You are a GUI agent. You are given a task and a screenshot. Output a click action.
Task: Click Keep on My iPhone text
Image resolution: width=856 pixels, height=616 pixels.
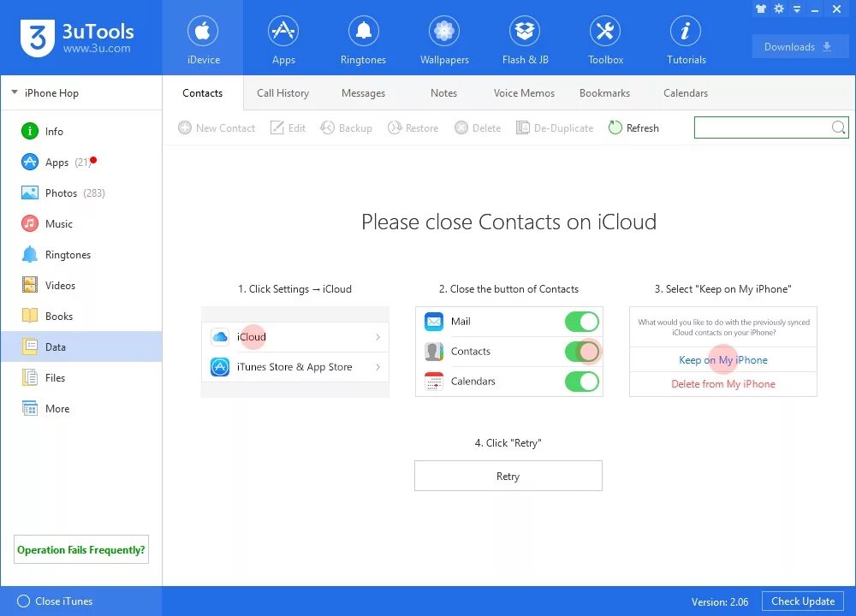[x=723, y=360]
